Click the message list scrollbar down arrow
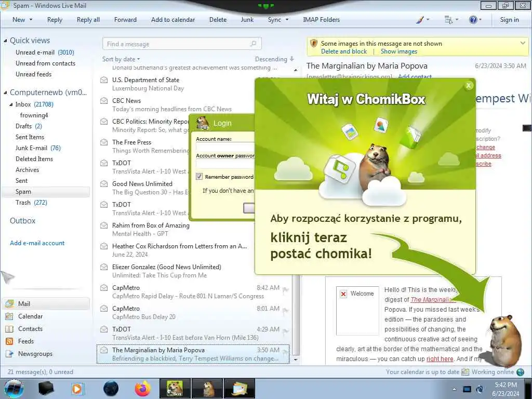 point(296,360)
